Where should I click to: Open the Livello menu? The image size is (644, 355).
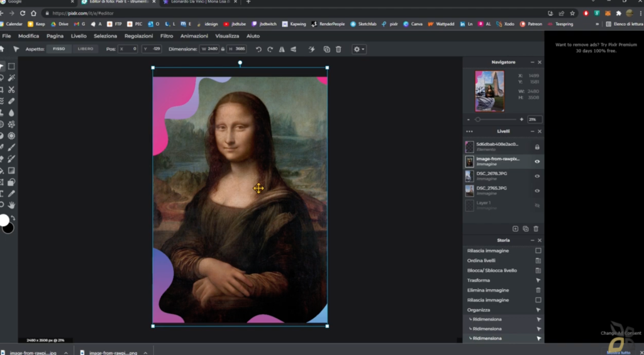(x=79, y=36)
